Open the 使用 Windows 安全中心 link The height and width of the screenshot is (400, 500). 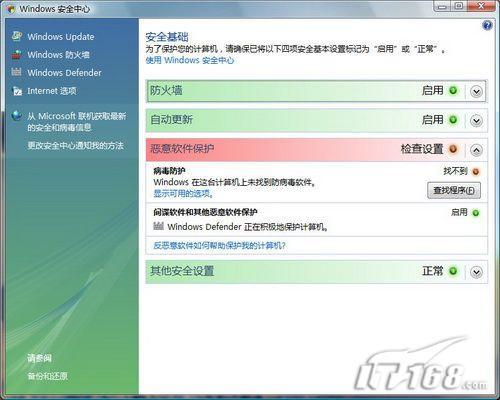190,60
